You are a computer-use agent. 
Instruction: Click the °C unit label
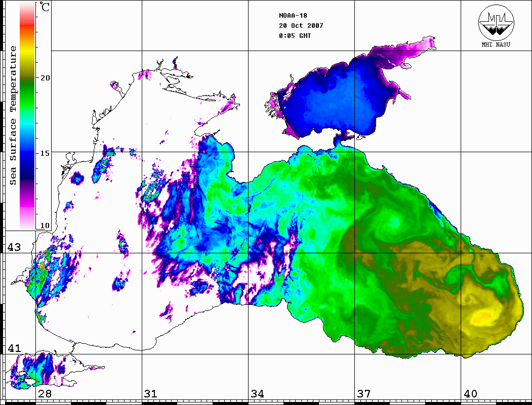pyautogui.click(x=44, y=7)
